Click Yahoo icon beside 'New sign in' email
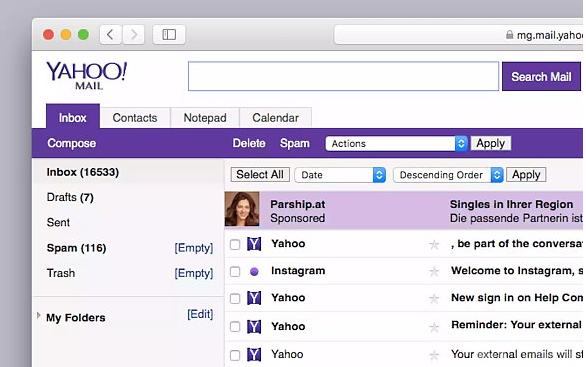 (254, 298)
